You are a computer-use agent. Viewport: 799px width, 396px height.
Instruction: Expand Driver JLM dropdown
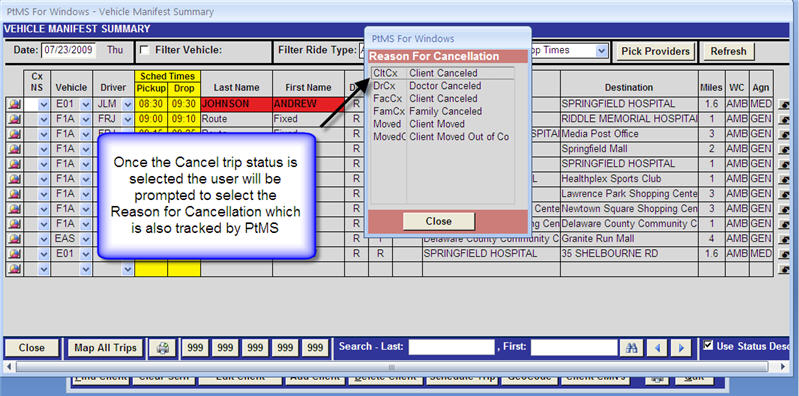click(x=127, y=104)
